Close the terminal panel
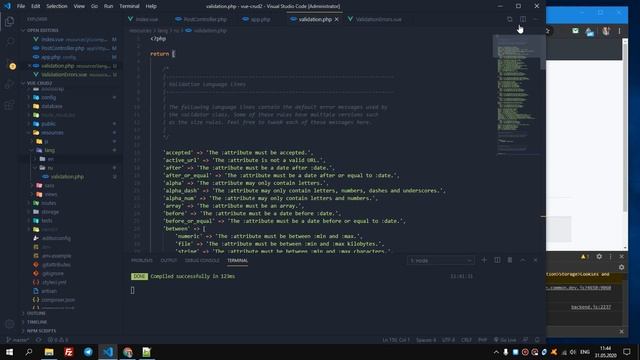This screenshot has width=640, height=360. coord(536,260)
